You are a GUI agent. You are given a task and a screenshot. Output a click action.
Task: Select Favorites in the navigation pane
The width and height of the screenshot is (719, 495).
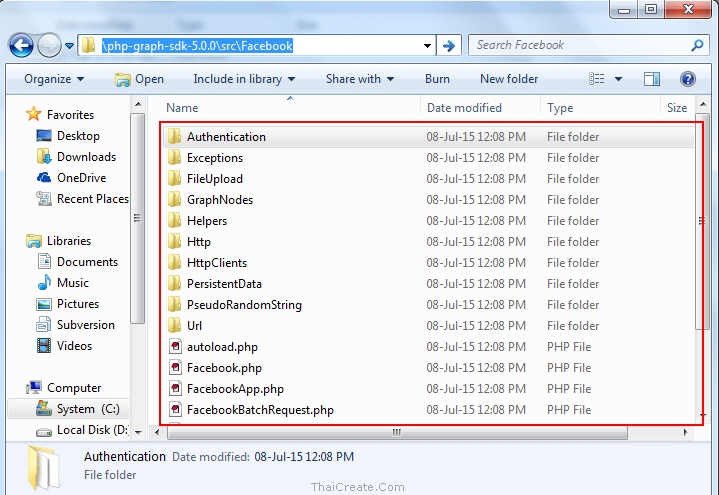point(60,114)
